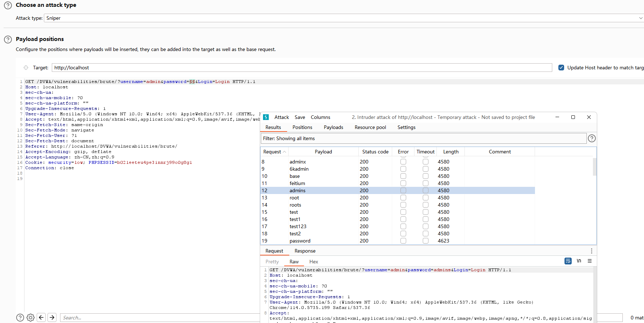Select the highlighted admins result row

click(x=398, y=190)
